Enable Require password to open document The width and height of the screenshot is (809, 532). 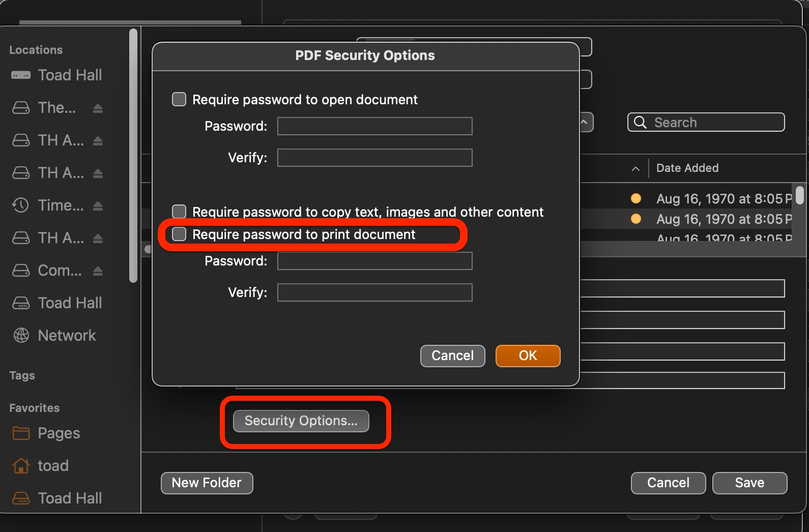179,99
